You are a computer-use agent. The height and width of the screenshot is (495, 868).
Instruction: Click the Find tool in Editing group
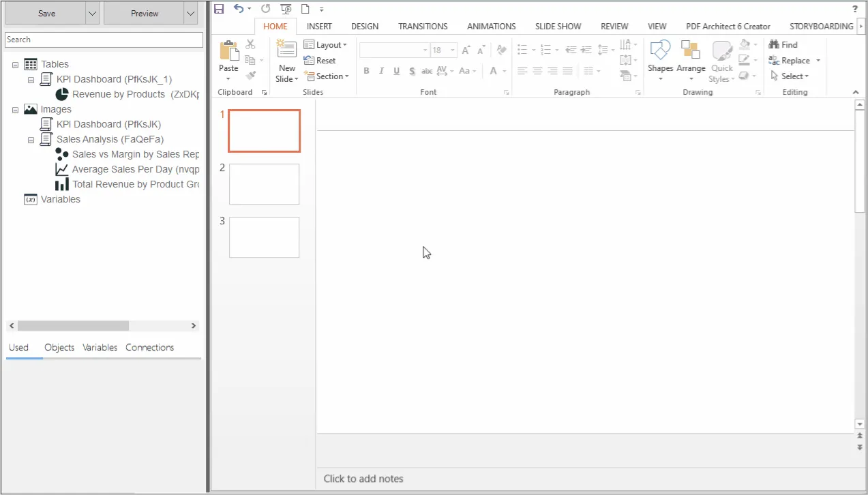tap(783, 45)
